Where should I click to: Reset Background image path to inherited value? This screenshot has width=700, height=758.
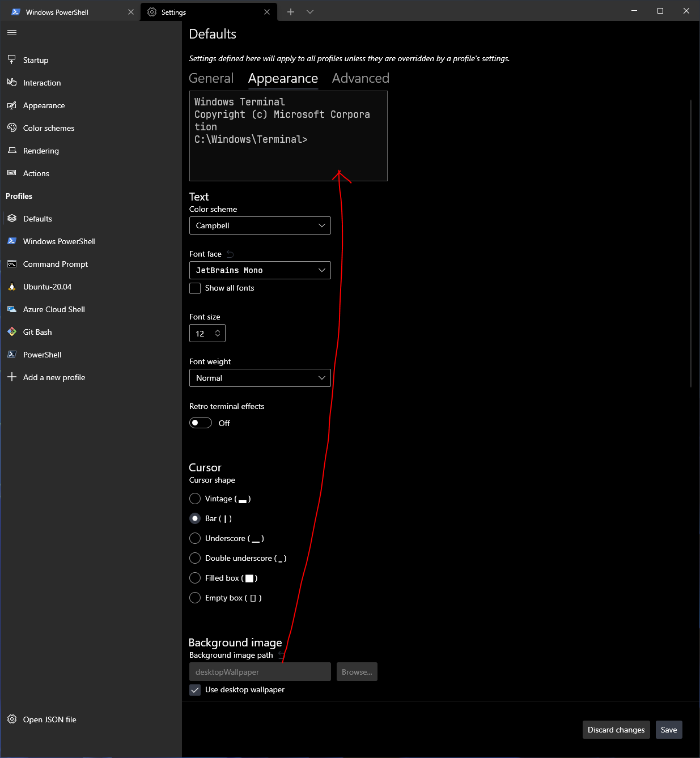pos(281,654)
